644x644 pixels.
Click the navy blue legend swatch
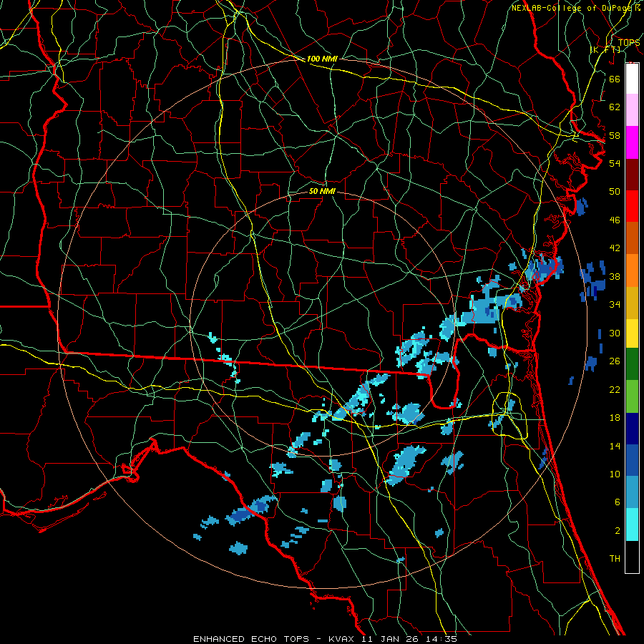coord(632,429)
